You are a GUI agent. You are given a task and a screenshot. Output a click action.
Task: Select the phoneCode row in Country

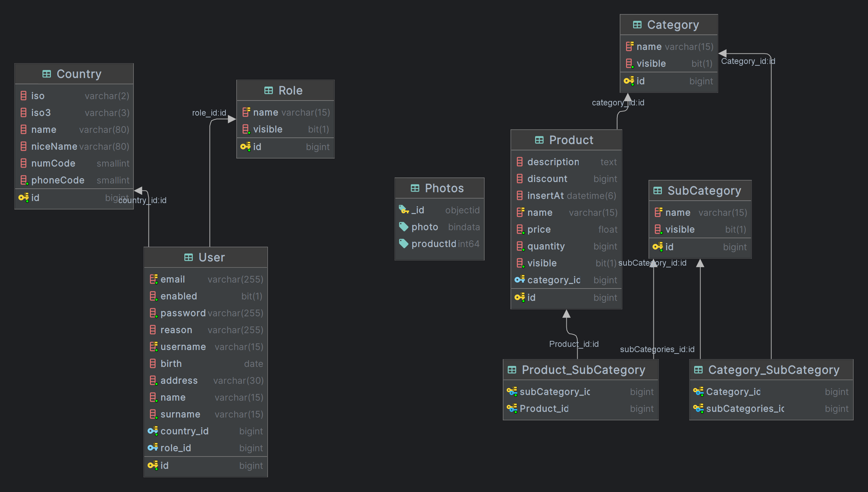58,180
